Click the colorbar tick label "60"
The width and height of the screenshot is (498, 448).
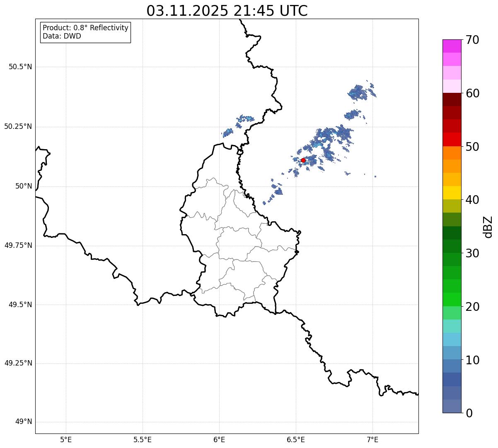coord(472,93)
